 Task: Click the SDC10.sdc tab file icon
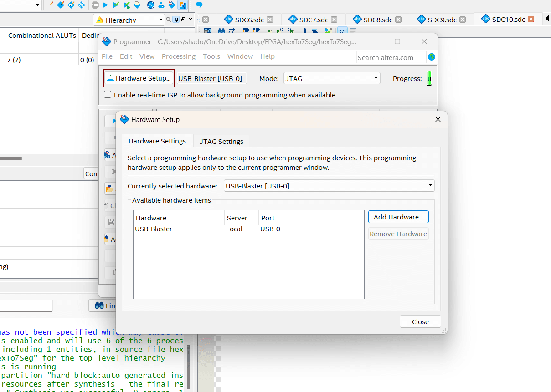486,19
